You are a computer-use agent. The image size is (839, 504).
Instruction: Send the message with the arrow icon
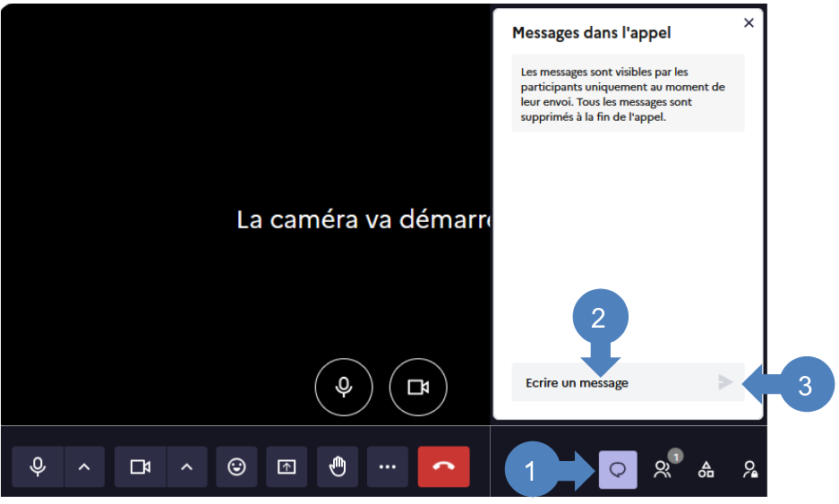click(725, 383)
